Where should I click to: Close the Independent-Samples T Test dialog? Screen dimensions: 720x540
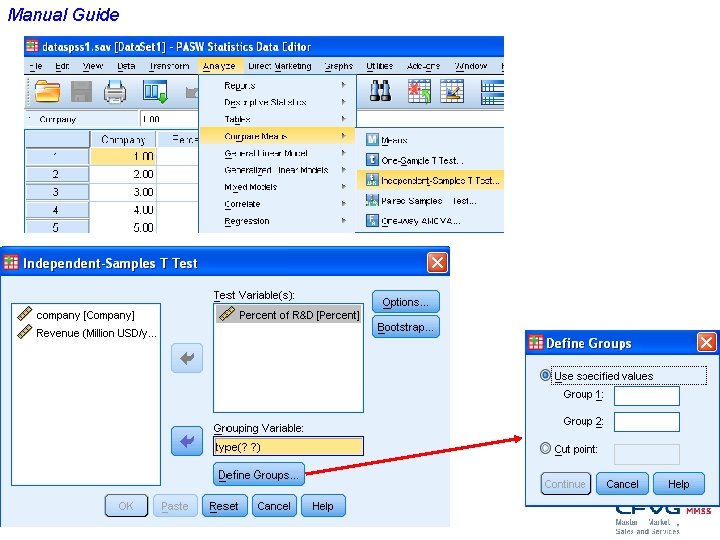point(437,263)
